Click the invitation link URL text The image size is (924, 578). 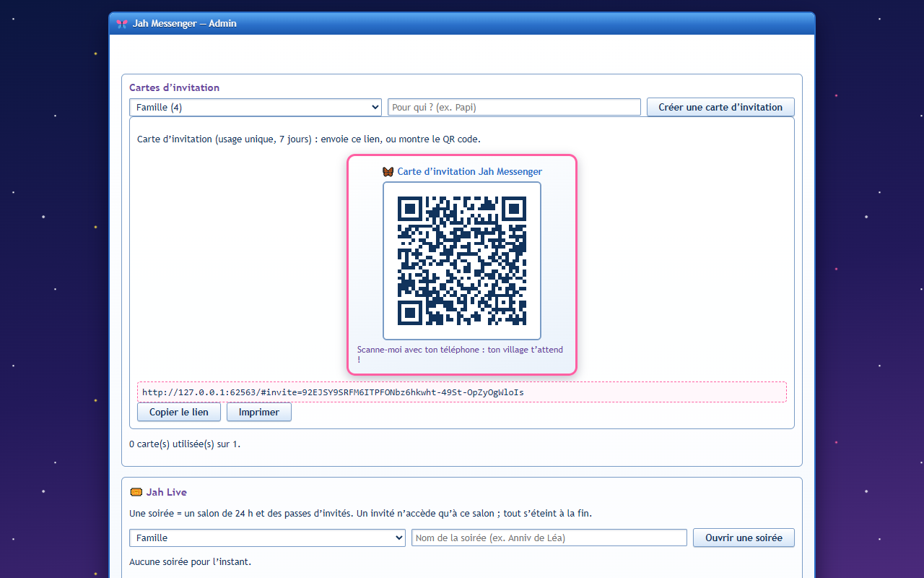click(x=333, y=392)
